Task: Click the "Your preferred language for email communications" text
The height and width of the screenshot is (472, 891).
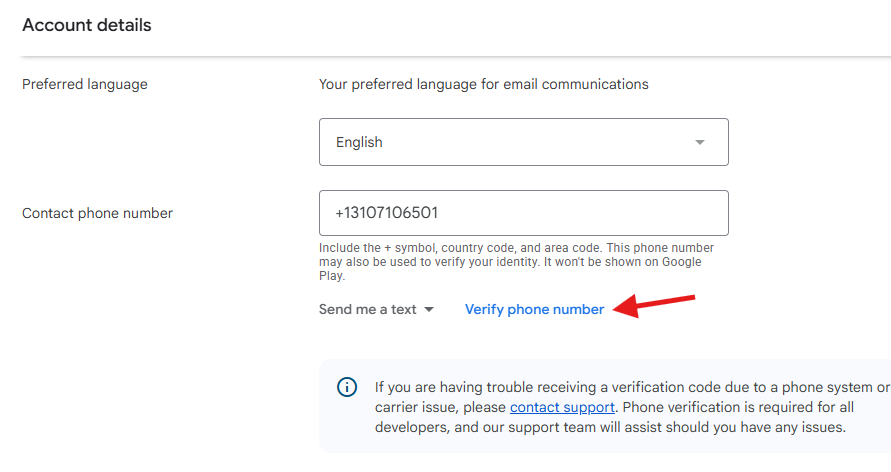Action: [483, 84]
